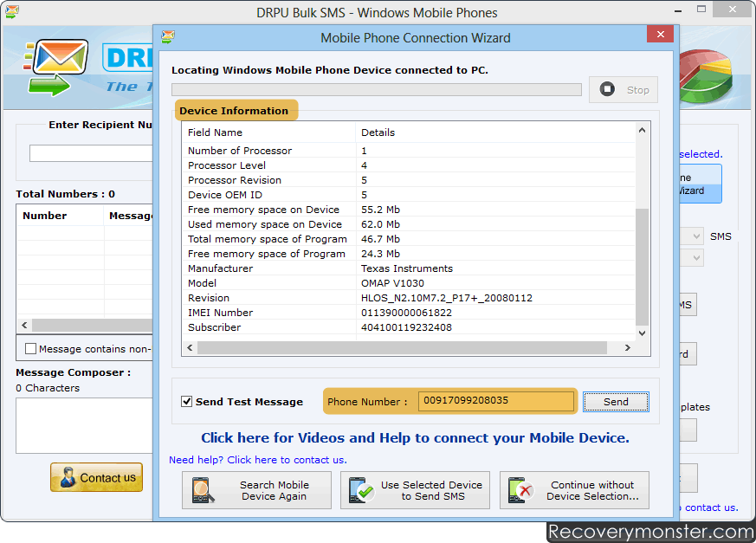Select the Processor Revision row

pyautogui.click(x=409, y=180)
